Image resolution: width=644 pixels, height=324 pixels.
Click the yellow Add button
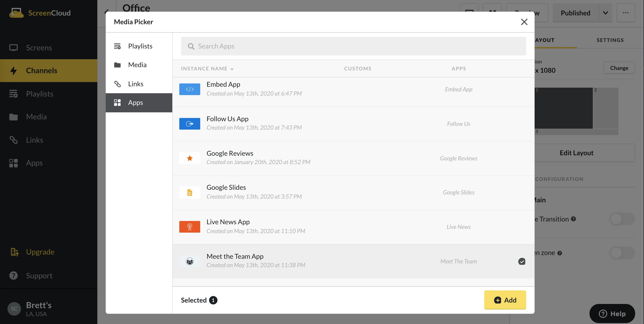pyautogui.click(x=505, y=300)
